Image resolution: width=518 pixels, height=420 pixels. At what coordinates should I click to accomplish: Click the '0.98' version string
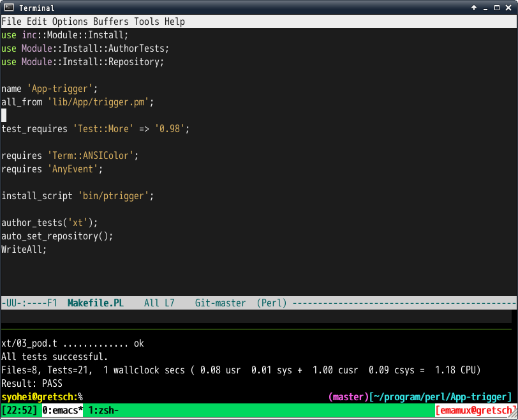coord(169,128)
